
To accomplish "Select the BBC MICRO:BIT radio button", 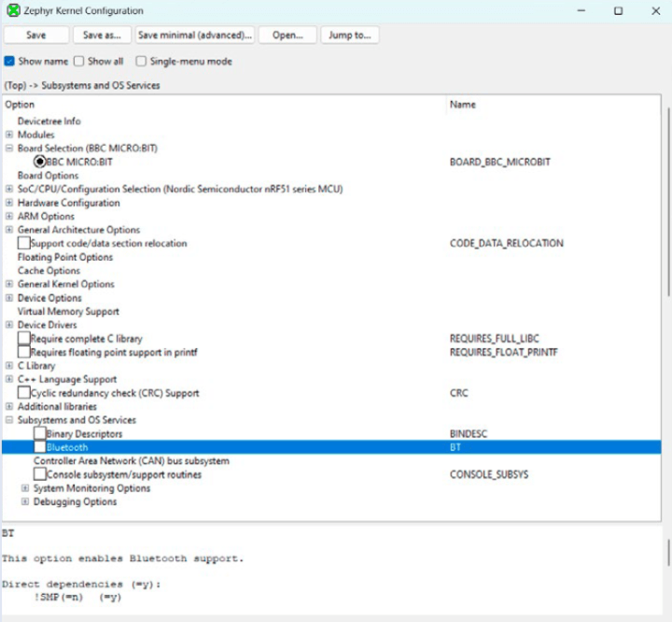I will point(40,162).
